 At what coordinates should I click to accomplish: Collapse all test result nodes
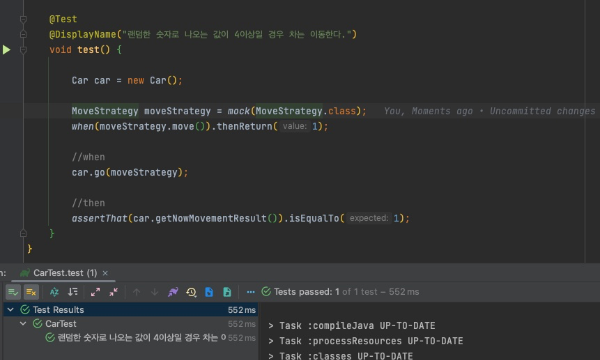click(114, 292)
